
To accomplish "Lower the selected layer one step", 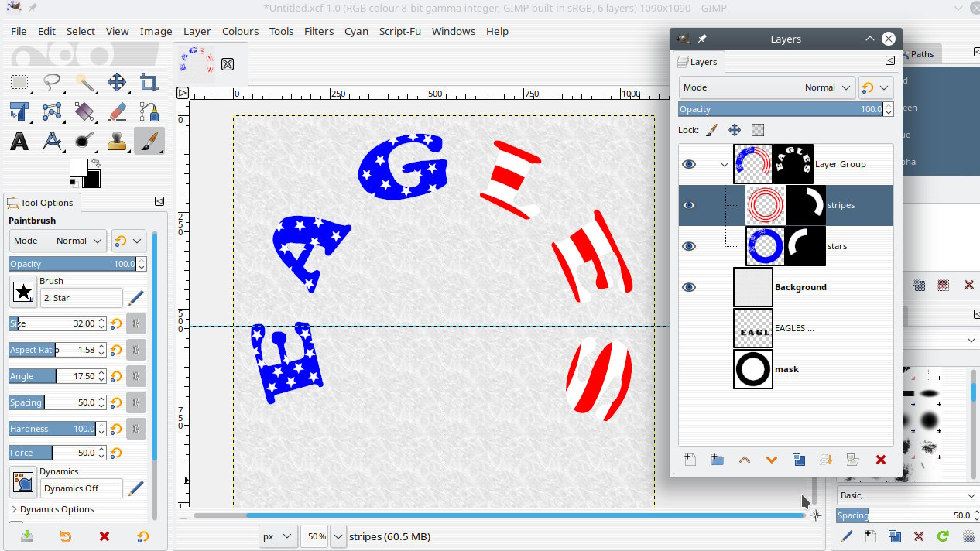I will pyautogui.click(x=772, y=460).
